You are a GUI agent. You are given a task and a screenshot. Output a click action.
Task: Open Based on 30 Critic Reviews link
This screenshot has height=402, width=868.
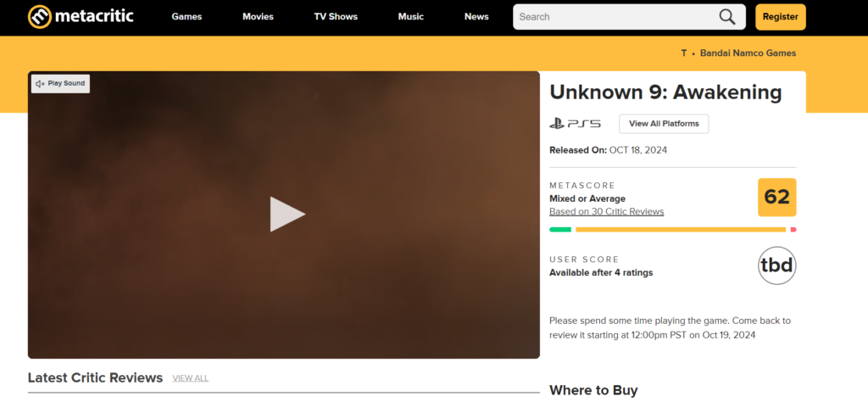coord(607,211)
